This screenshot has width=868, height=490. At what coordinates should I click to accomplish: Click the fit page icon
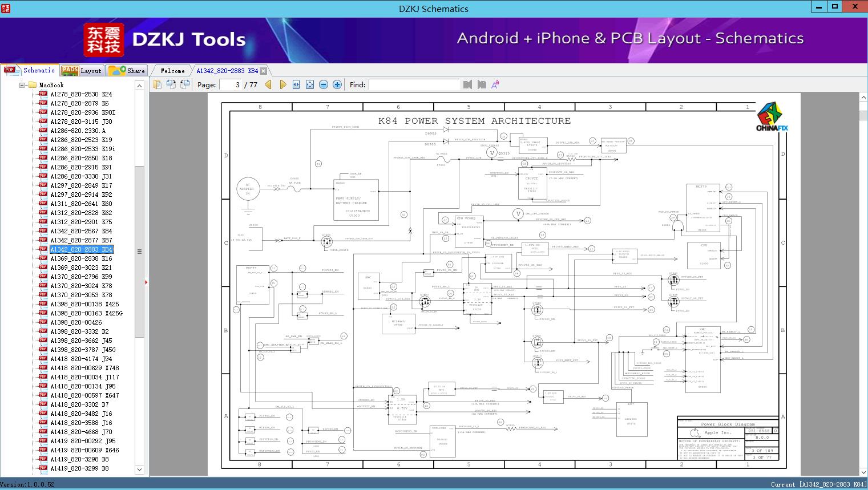(x=310, y=84)
